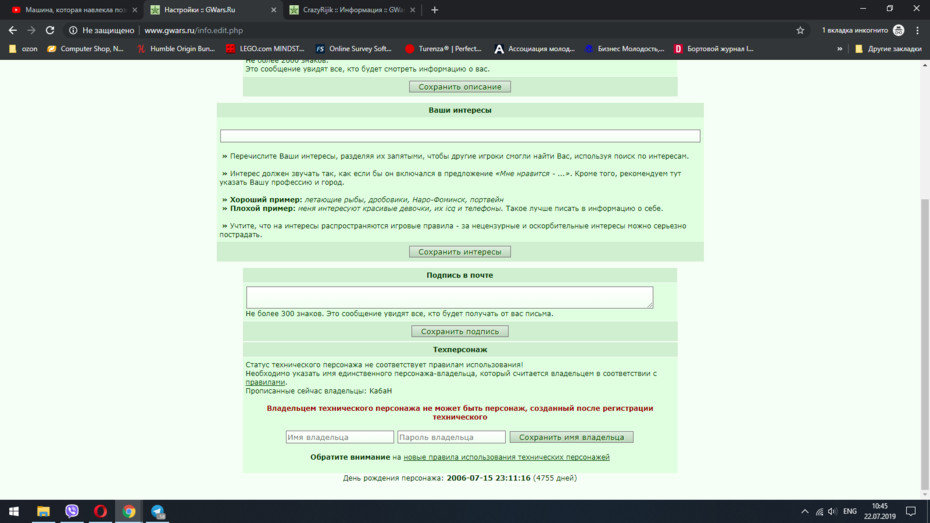The image size is (930, 523).
Task: Click the 'Не защищено' site info icon
Action: tap(73, 30)
